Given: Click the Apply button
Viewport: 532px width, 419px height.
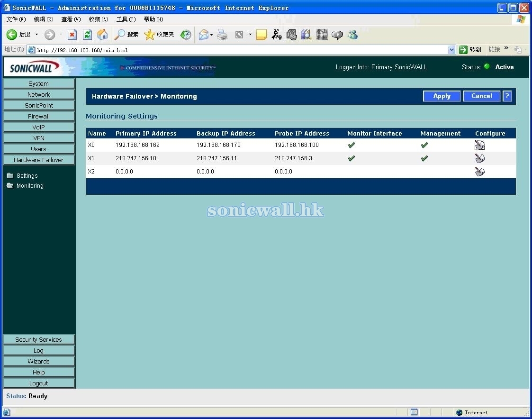Looking at the screenshot, I should [442, 96].
